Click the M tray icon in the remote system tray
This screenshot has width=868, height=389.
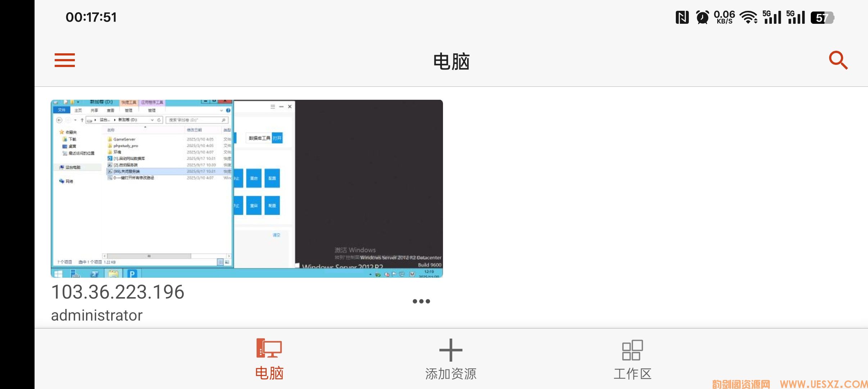[x=412, y=274]
